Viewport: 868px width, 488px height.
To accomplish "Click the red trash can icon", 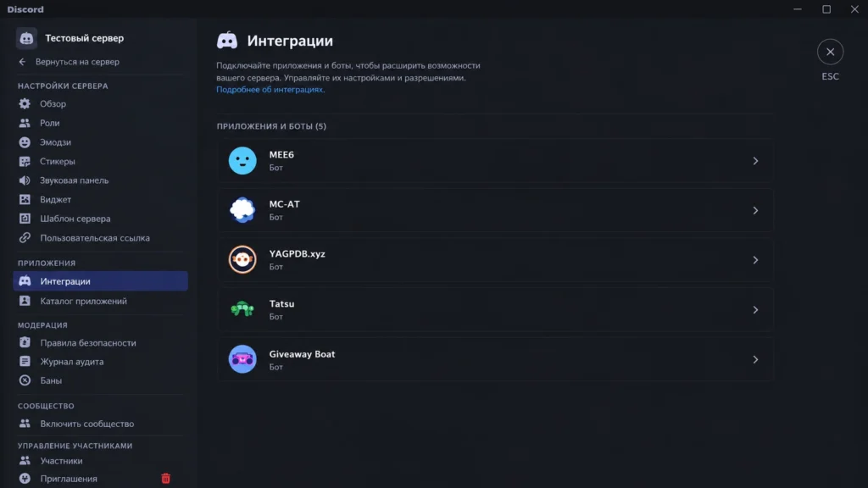I will coord(165,479).
